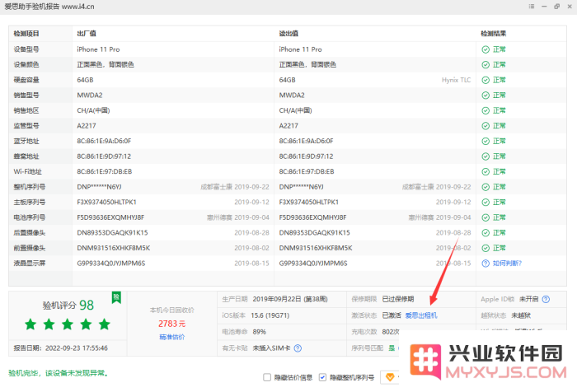Viewport: 577px width, 392px height.
Task: Open the 精准估价 link
Action: coord(171,337)
